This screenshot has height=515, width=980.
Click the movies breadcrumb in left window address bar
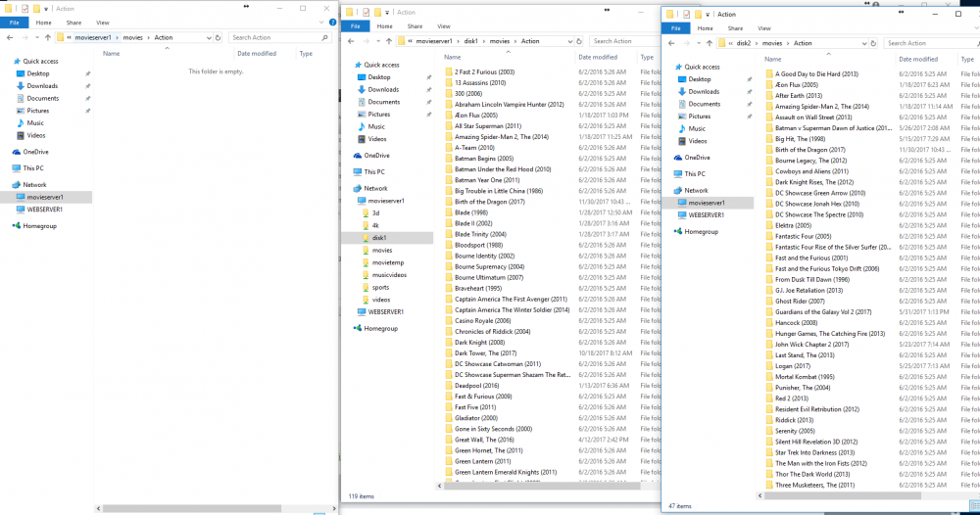coord(132,37)
